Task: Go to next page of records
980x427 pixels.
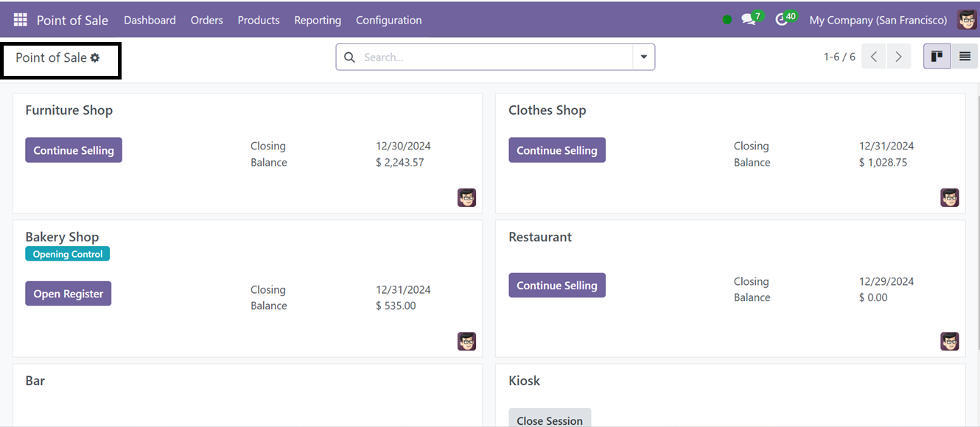Action: (x=898, y=57)
